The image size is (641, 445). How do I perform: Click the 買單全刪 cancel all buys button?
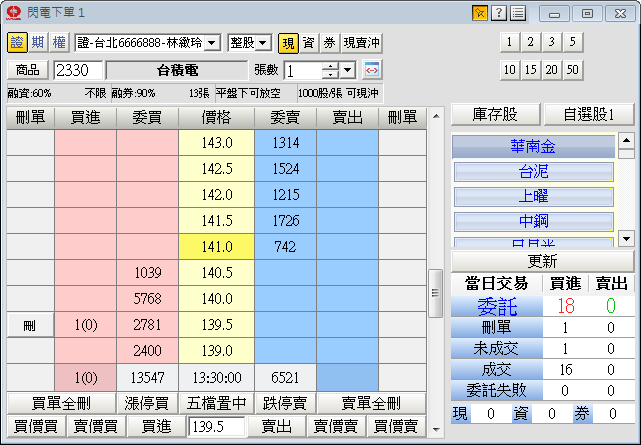[61, 404]
